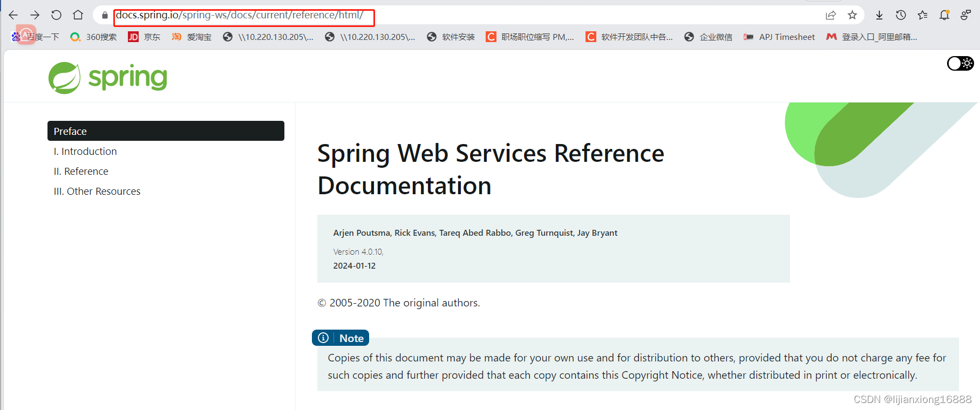Open the extensions icon at toolbar end

tap(965, 15)
